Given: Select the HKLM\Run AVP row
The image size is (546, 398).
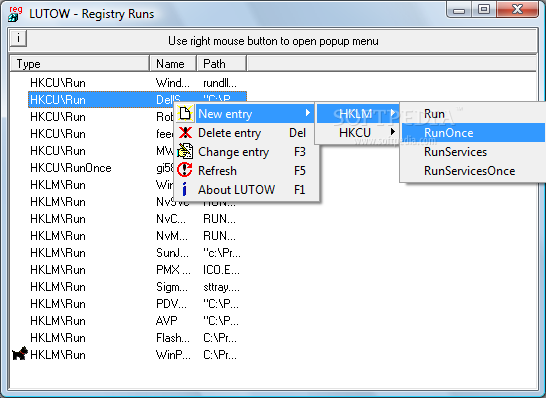Looking at the screenshot, I should pyautogui.click(x=137, y=321).
